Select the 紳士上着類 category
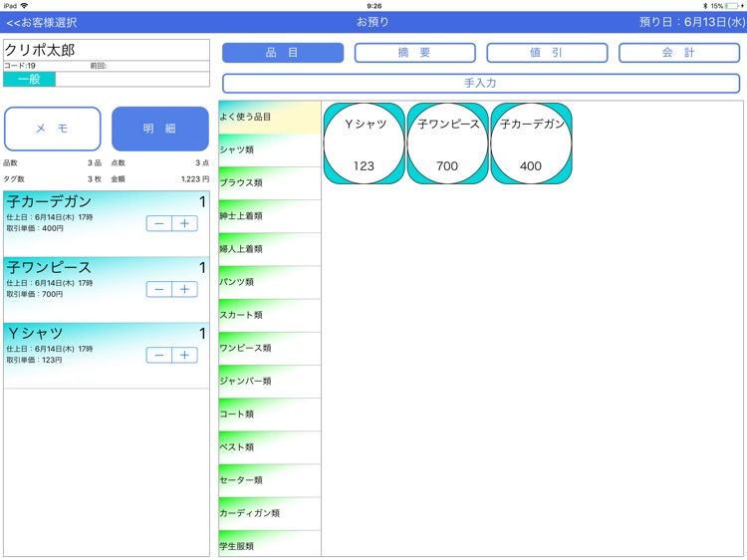 (270, 216)
